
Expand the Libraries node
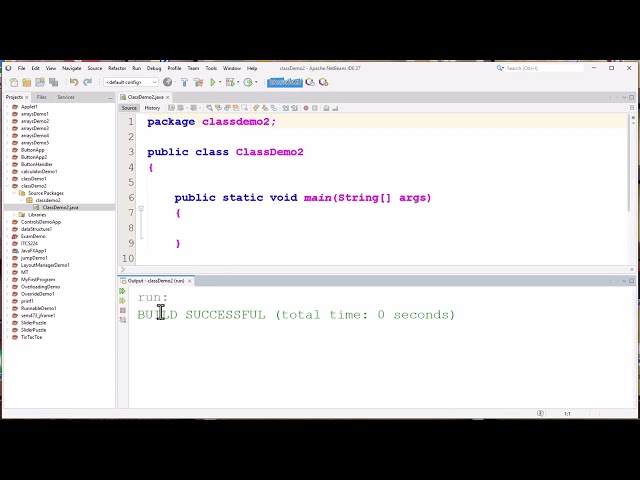tap(15, 215)
